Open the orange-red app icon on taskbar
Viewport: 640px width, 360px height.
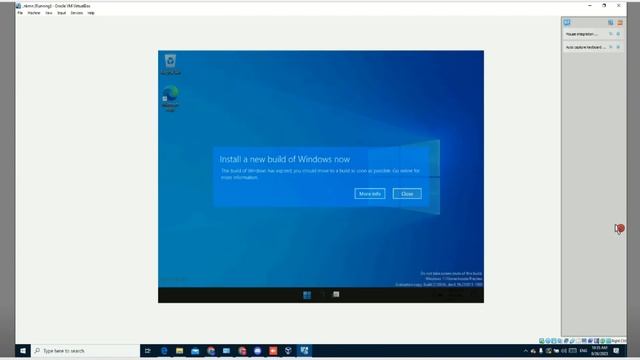(x=273, y=351)
